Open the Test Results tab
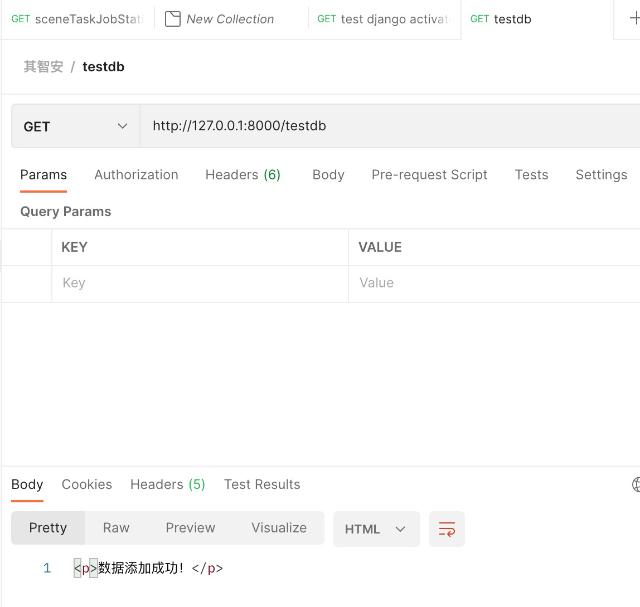The image size is (640, 607). pos(262,485)
